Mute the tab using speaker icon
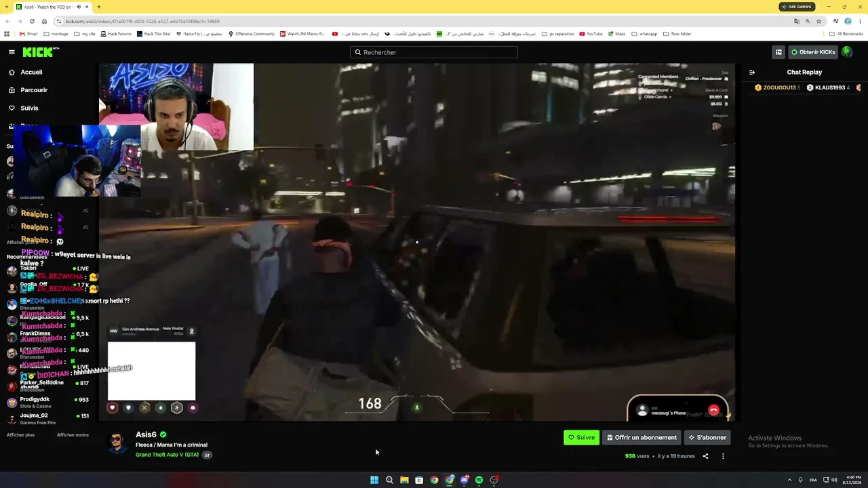 (79, 7)
